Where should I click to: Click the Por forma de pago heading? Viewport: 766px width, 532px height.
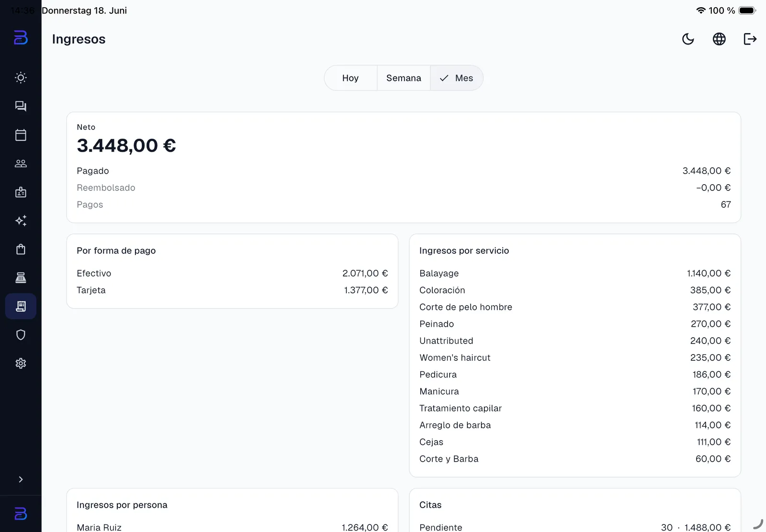click(x=116, y=251)
